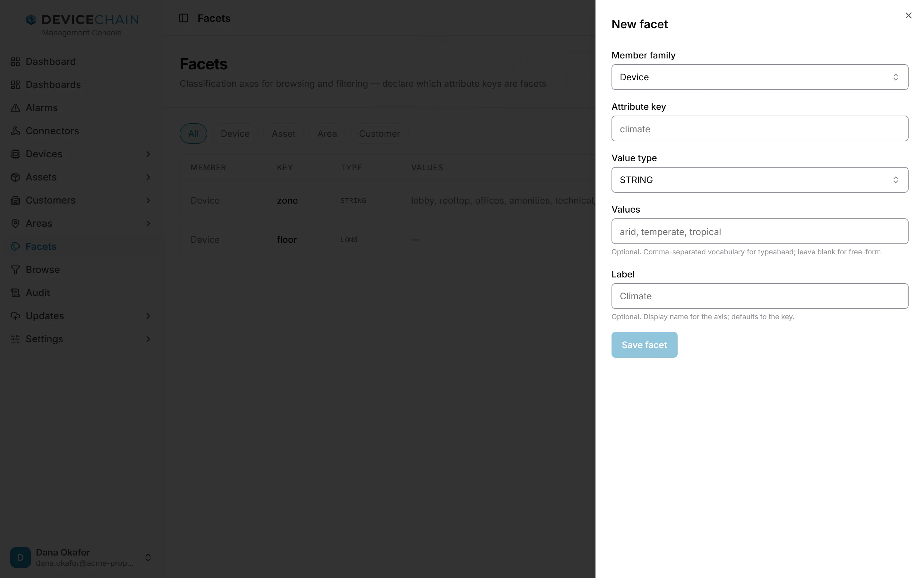This screenshot has width=924, height=578.
Task: Click the floor key cell
Action: pyautogui.click(x=287, y=240)
